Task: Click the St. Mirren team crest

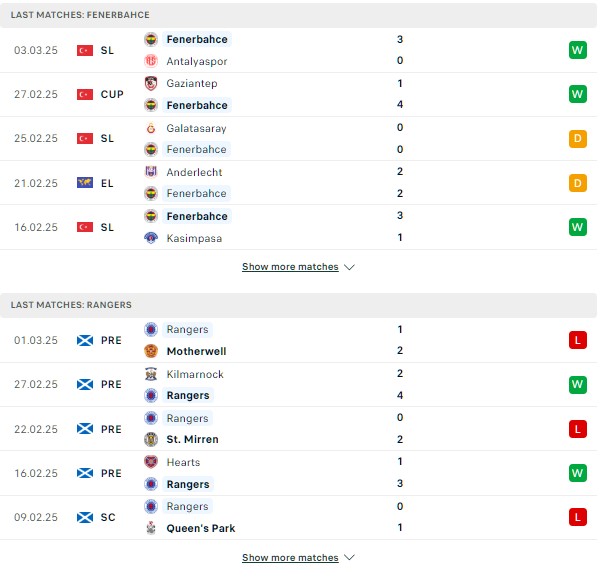Action: click(151, 439)
